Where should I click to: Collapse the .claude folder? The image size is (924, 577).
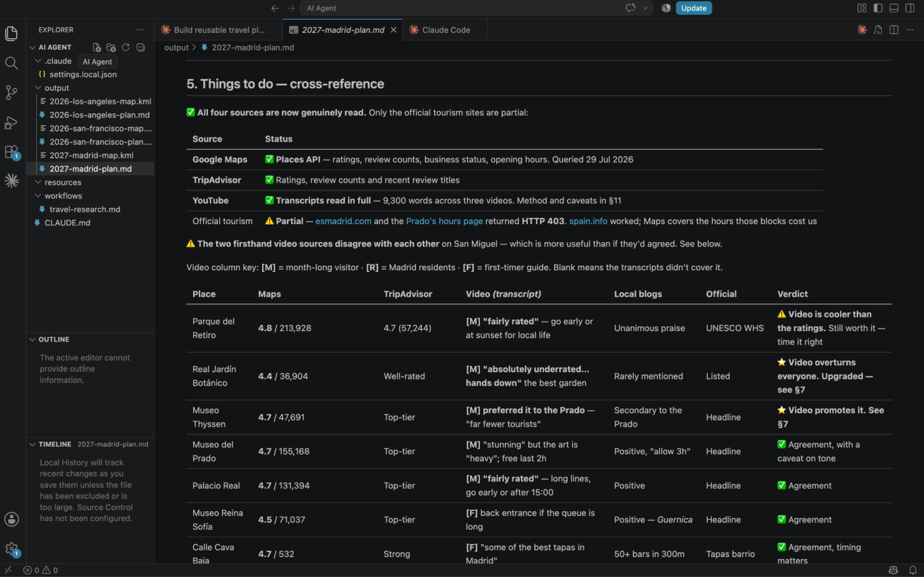(x=38, y=61)
